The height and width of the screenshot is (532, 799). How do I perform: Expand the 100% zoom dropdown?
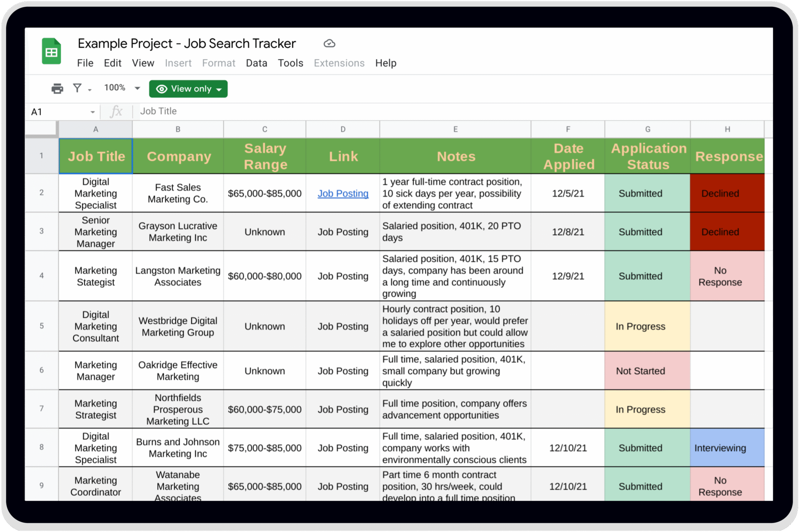pyautogui.click(x=137, y=89)
